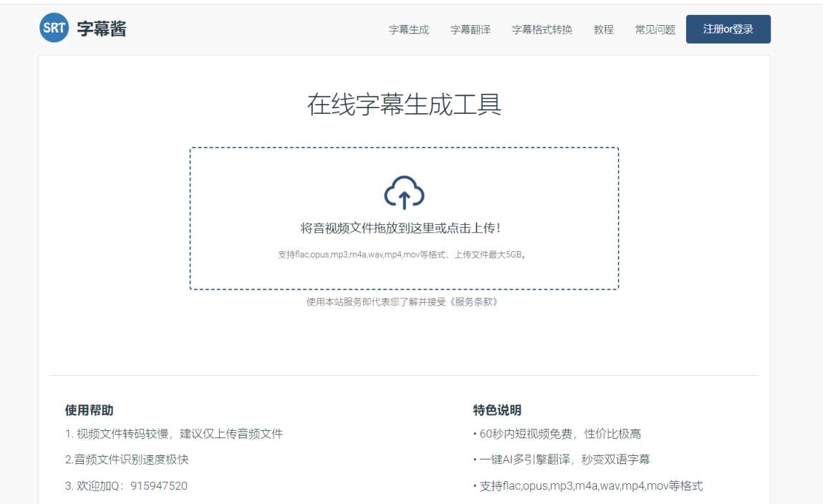Open the 《服务条款》 link
The width and height of the screenshot is (823, 504).
(x=475, y=304)
